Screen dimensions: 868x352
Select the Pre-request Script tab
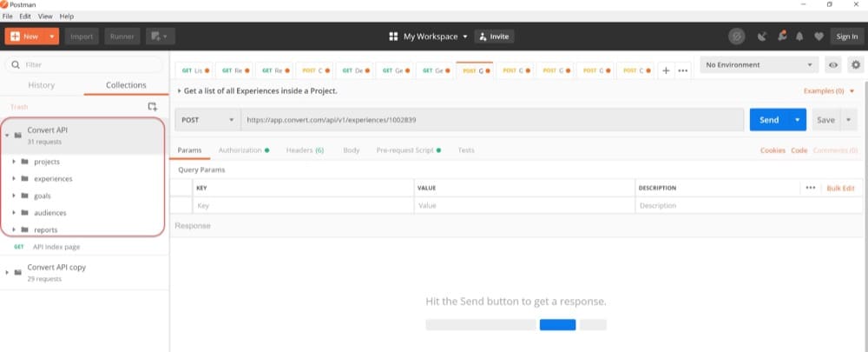point(409,150)
